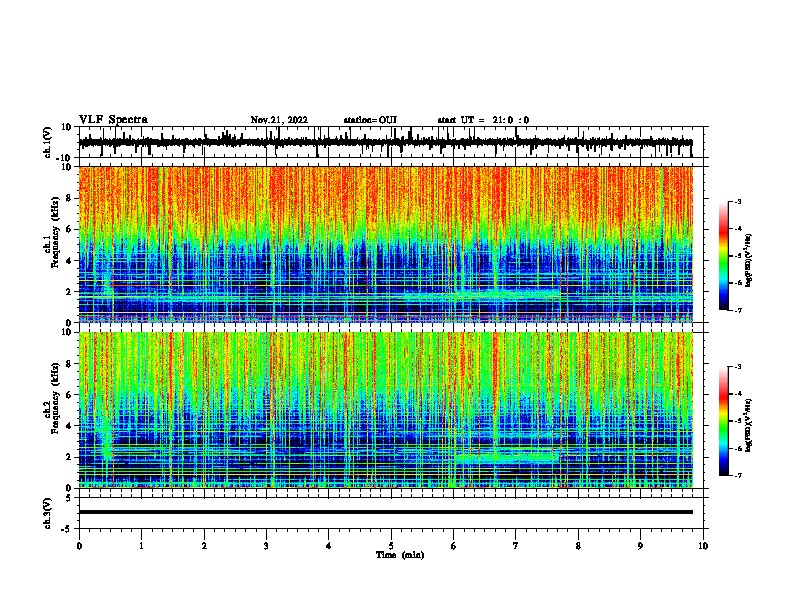Click the "8" kHz tick on ch.2 frequency axis

pyautogui.click(x=69, y=364)
